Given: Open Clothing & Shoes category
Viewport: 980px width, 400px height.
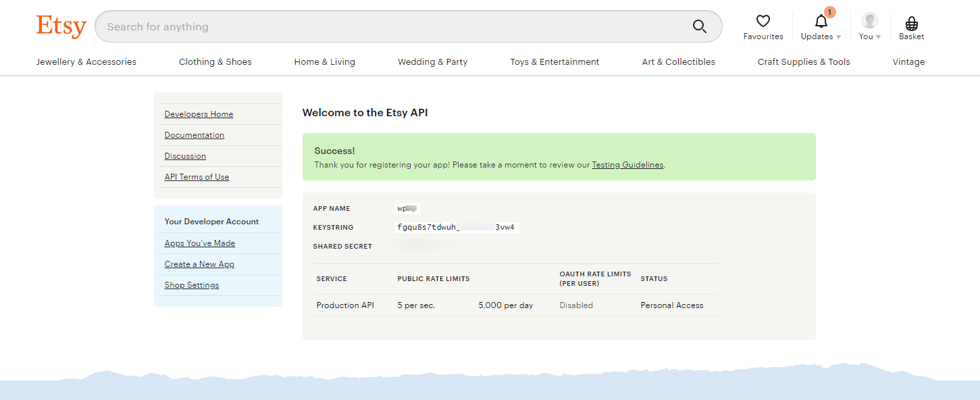Looking at the screenshot, I should (215, 61).
